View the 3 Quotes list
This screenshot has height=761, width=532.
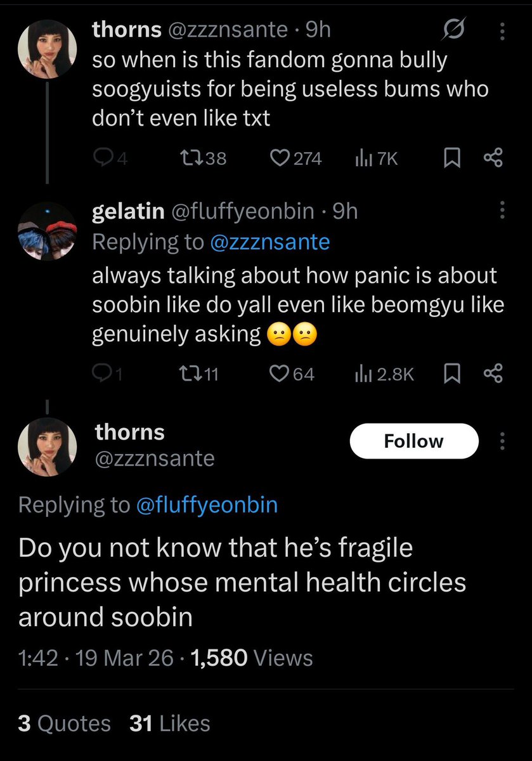[x=64, y=723]
